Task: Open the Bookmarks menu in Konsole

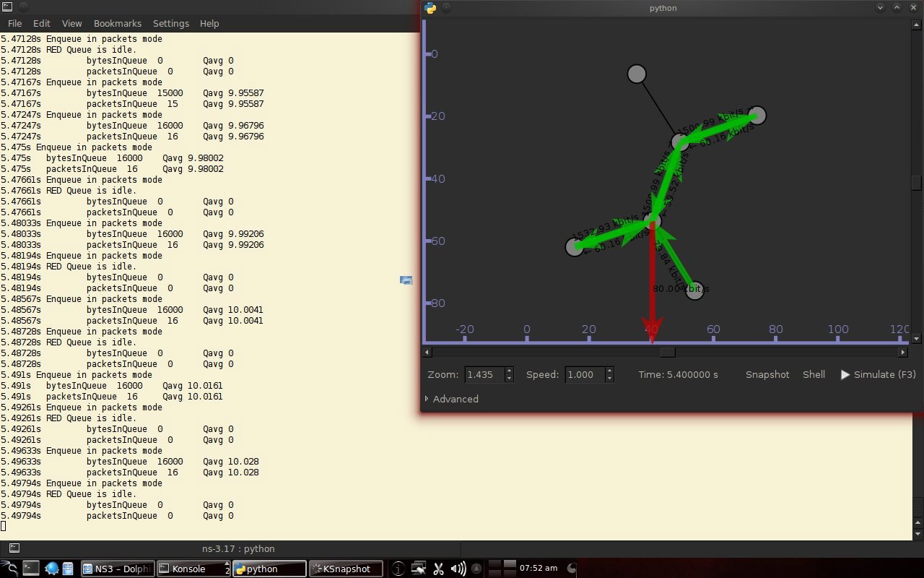Action: click(118, 23)
